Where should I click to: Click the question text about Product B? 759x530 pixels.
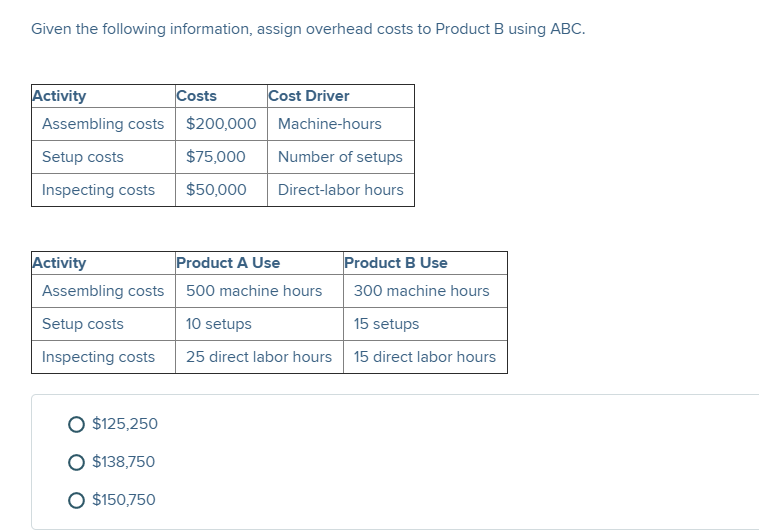coord(308,29)
